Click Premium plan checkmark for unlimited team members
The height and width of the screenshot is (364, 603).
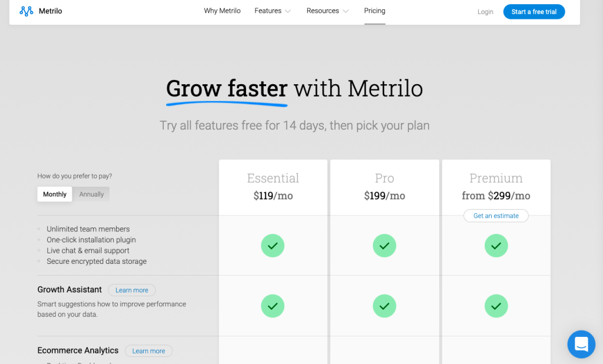click(x=496, y=246)
